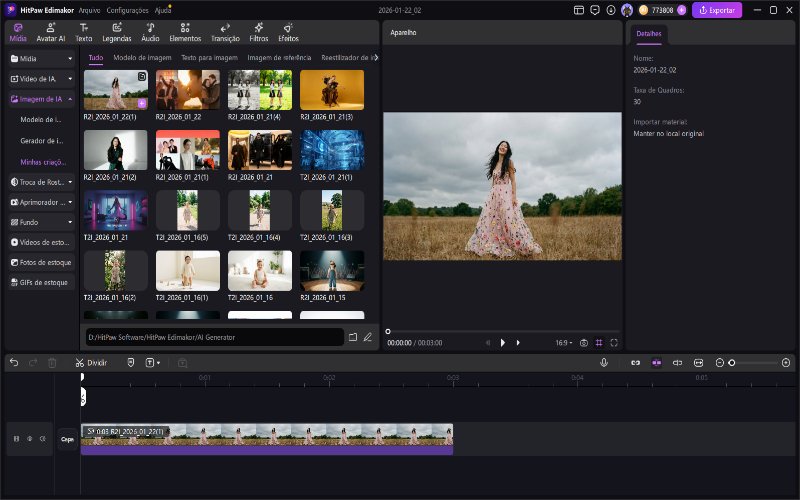Toggle the preview grid overlay
This screenshot has width=800, height=500.
click(599, 342)
